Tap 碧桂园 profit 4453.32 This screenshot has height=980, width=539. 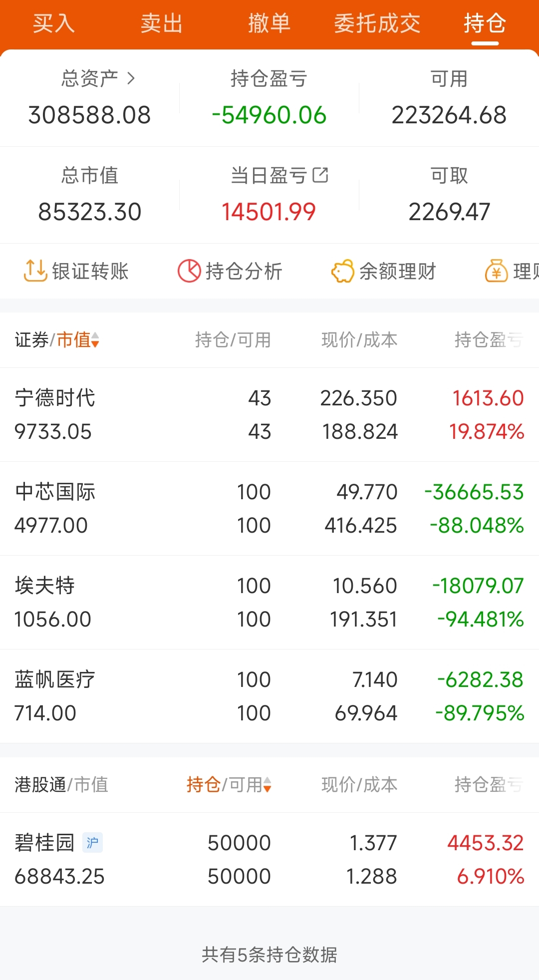tap(486, 843)
